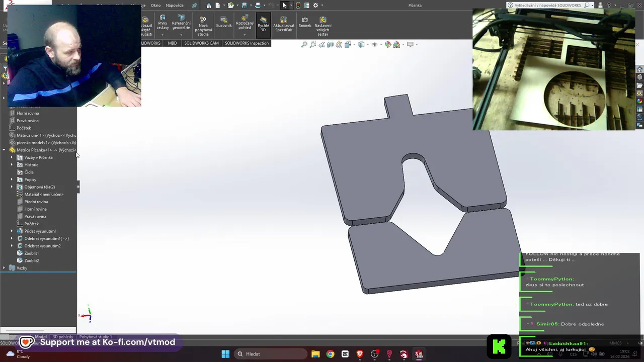Open the Nápověda menu
Screen dimensions: 644x362
[175, 6]
